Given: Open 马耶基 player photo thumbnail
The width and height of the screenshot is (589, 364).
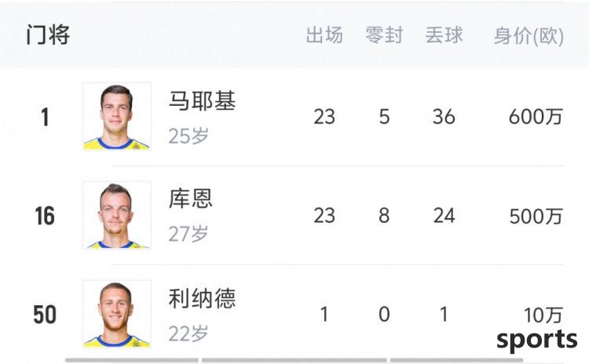Looking at the screenshot, I should coord(117,116).
